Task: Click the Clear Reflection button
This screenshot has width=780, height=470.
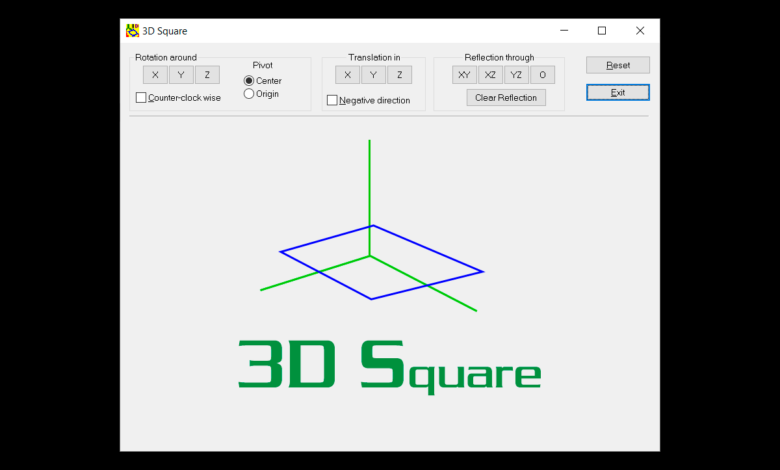Action: point(506,97)
